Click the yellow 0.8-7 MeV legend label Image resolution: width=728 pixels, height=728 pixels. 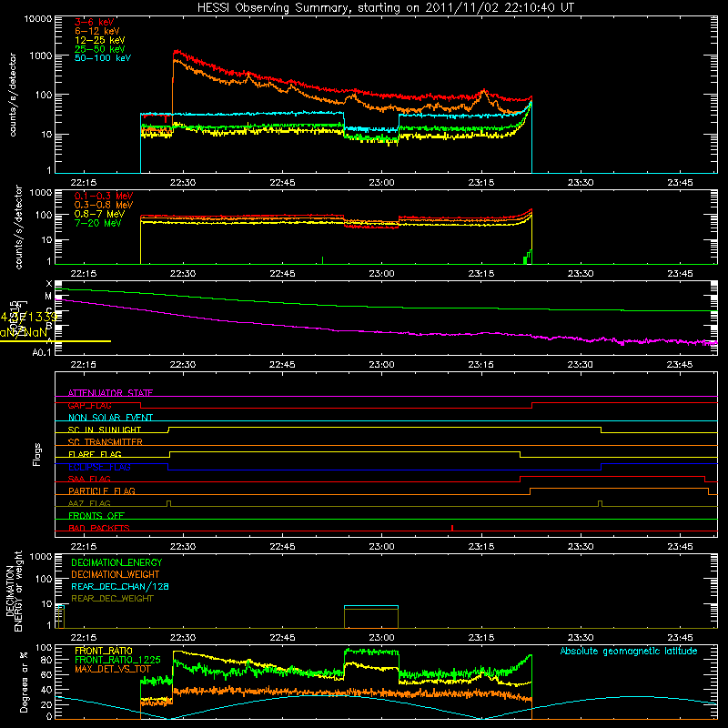(x=99, y=214)
